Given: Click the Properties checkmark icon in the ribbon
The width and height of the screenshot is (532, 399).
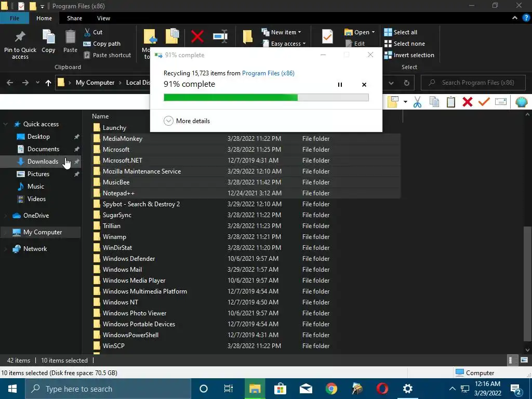Looking at the screenshot, I should coord(327,36).
